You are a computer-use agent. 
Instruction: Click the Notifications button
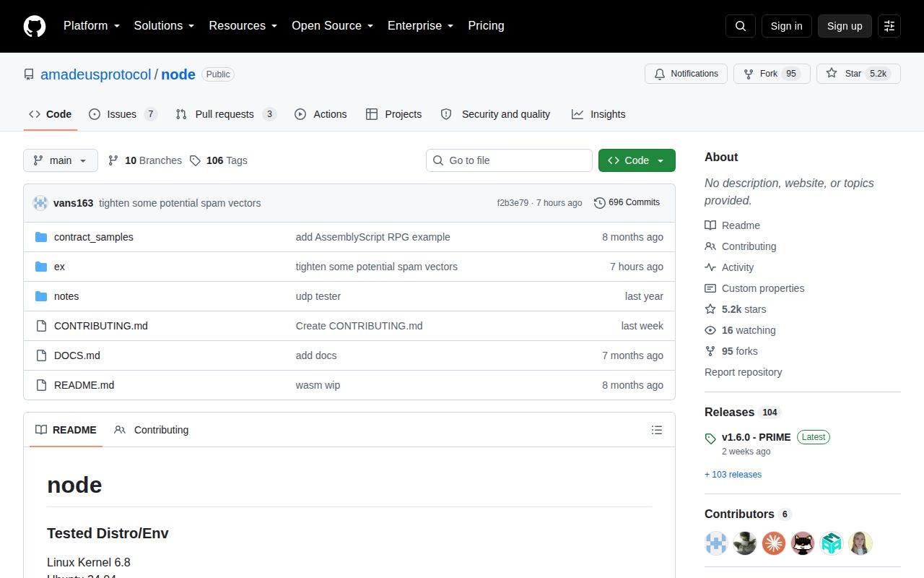[686, 74]
